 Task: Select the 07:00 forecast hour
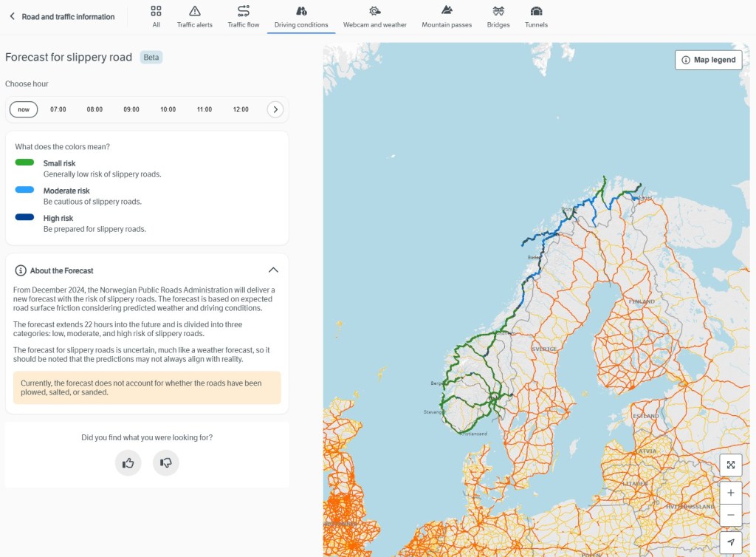click(58, 109)
